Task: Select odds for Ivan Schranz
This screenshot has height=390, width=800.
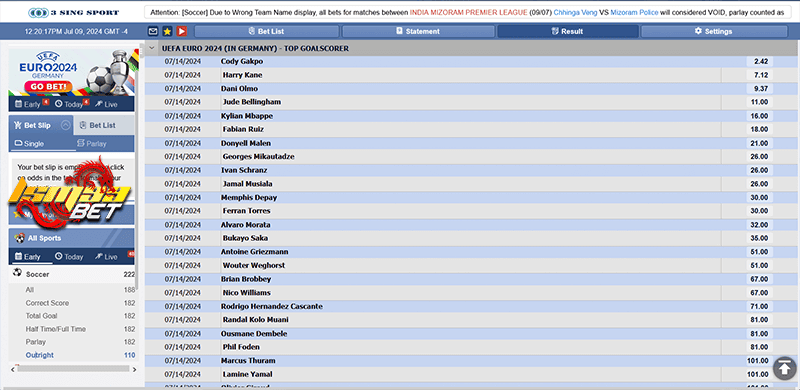Action: click(761, 170)
